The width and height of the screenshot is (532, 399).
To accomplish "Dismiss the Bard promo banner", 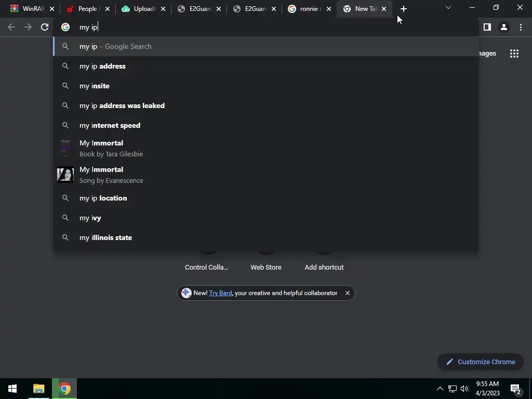I will click(348, 293).
